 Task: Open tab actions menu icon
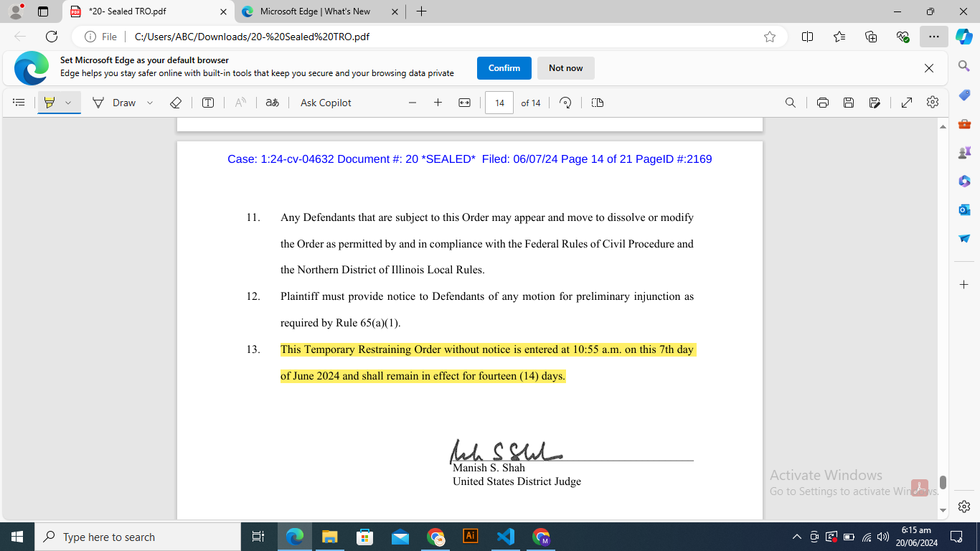pos(43,11)
